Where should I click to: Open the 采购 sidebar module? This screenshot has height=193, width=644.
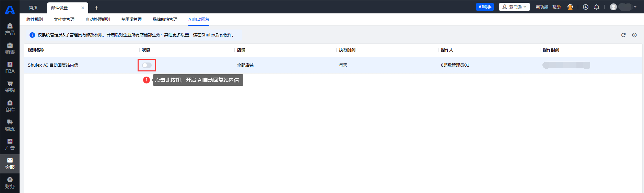pos(10,87)
